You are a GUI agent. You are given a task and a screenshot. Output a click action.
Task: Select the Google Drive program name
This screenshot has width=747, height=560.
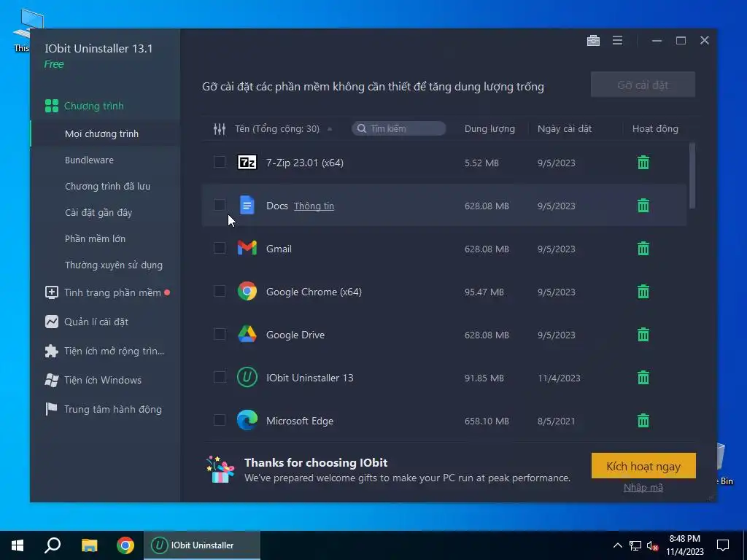295,335
